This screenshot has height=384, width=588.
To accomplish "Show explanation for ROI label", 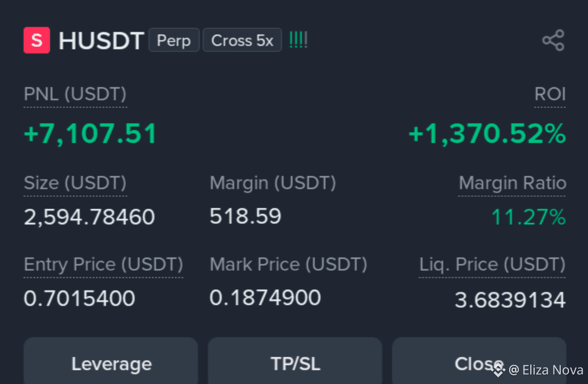I will (x=550, y=94).
